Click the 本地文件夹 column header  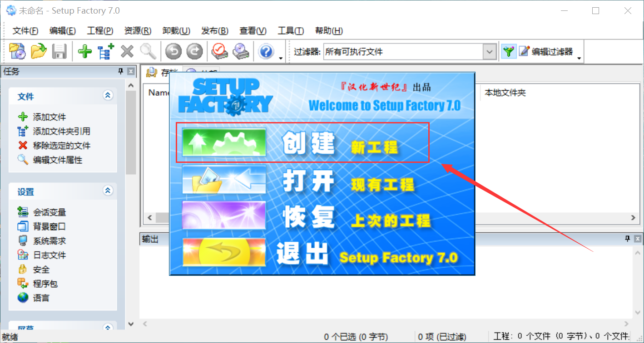(505, 93)
